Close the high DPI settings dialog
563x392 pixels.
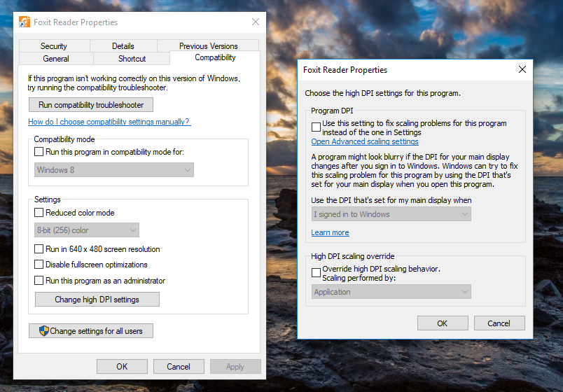click(522, 70)
